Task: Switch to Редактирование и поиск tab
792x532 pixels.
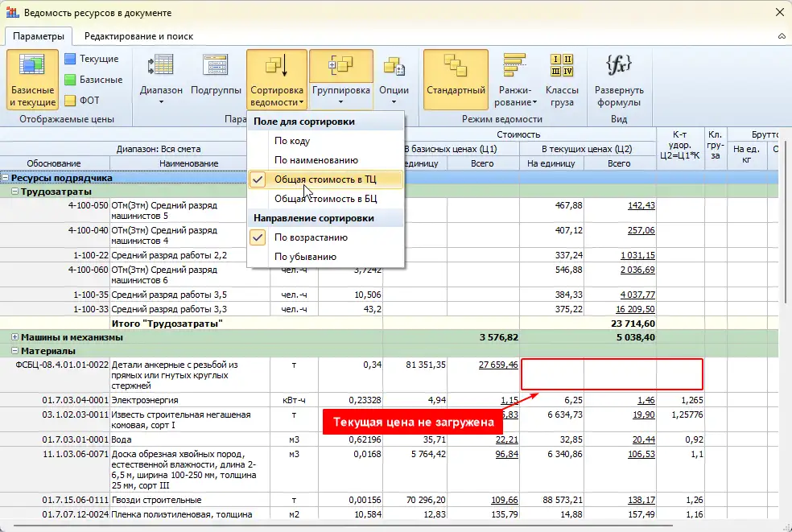Action: coord(138,36)
